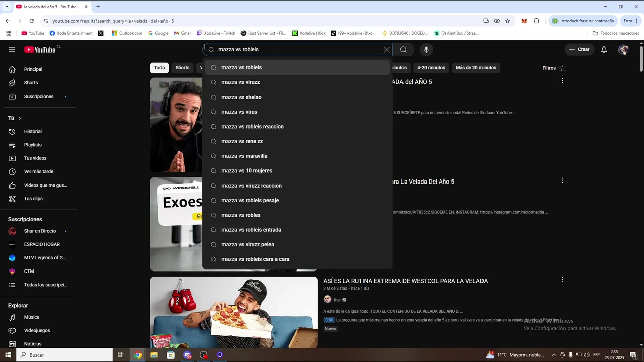The height and width of the screenshot is (362, 644).
Task: Open the Todos los marcadores folder
Action: (x=616, y=33)
